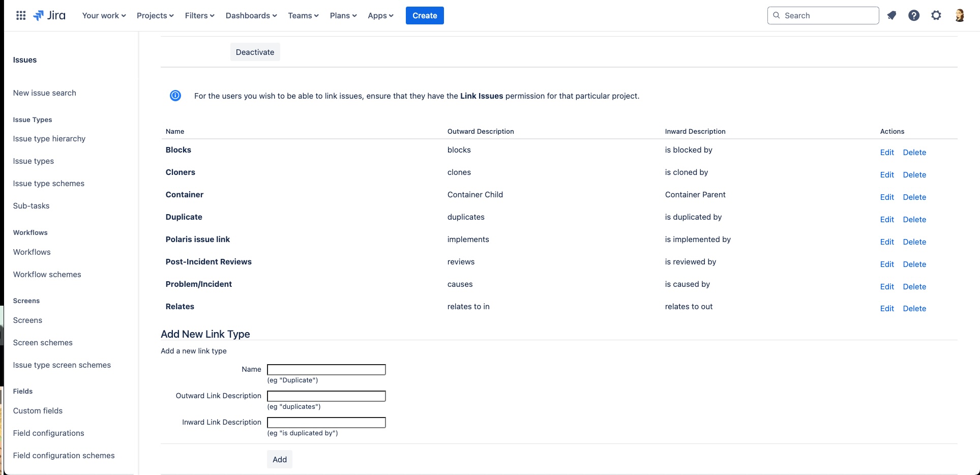This screenshot has width=980, height=475.
Task: Open the settings gear icon
Action: (x=936, y=15)
